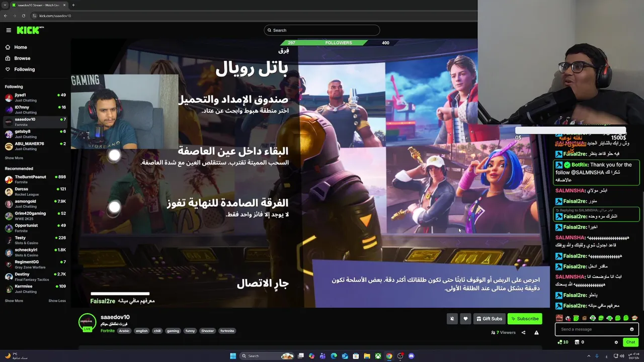Toggle the hamburger sidebar menu
This screenshot has width=644, height=362.
click(x=9, y=30)
